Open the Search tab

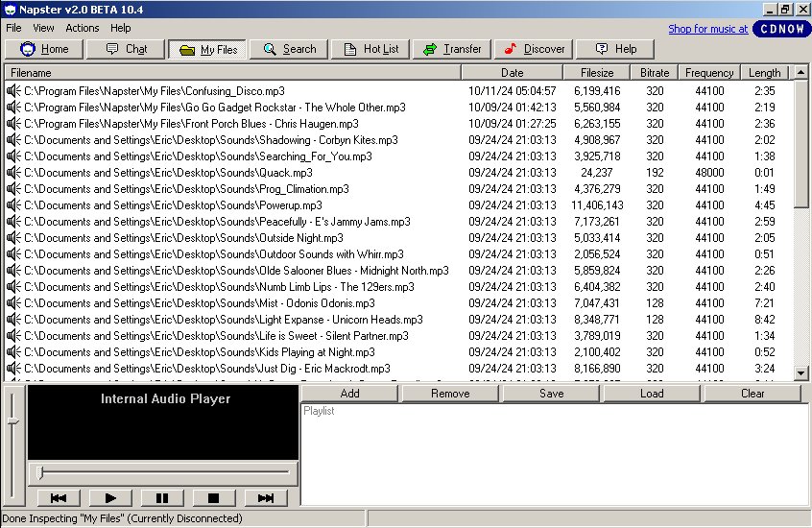click(x=289, y=49)
